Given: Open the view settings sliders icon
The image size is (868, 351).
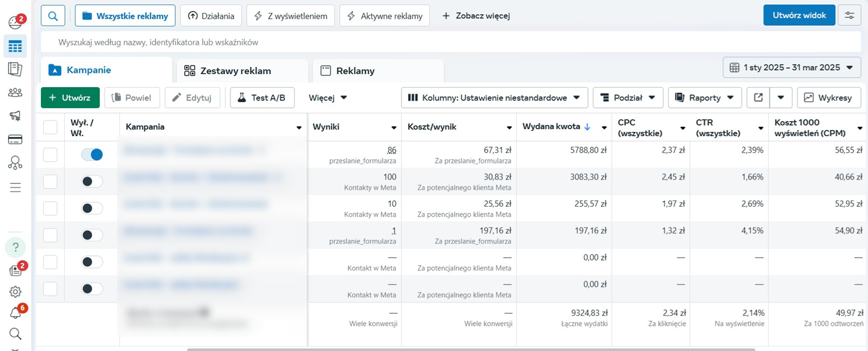Looking at the screenshot, I should 849,16.
